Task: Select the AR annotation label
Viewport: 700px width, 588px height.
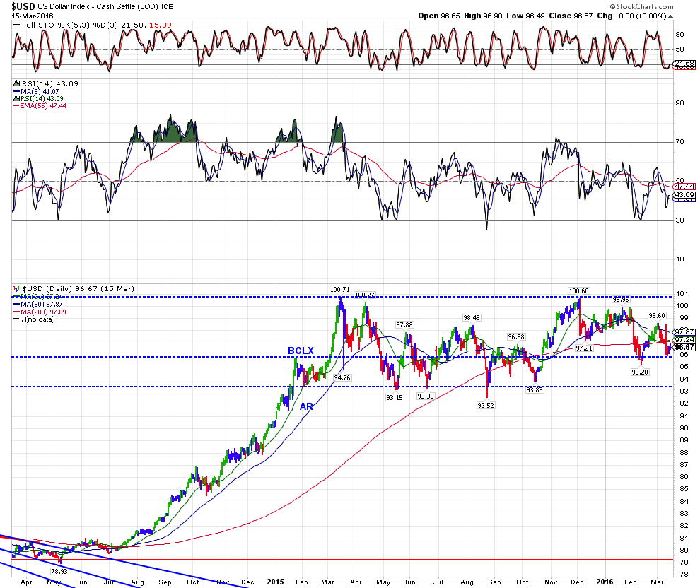Action: click(x=306, y=407)
